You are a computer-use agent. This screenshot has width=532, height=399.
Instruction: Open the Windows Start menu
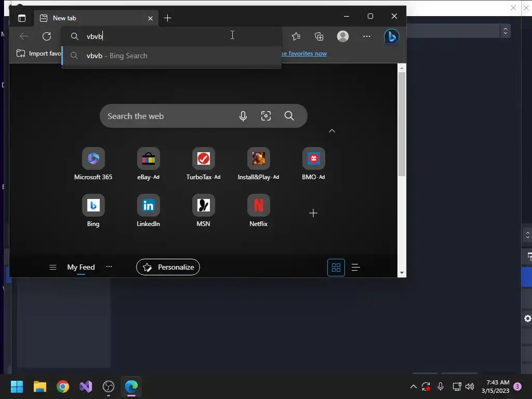(17, 387)
